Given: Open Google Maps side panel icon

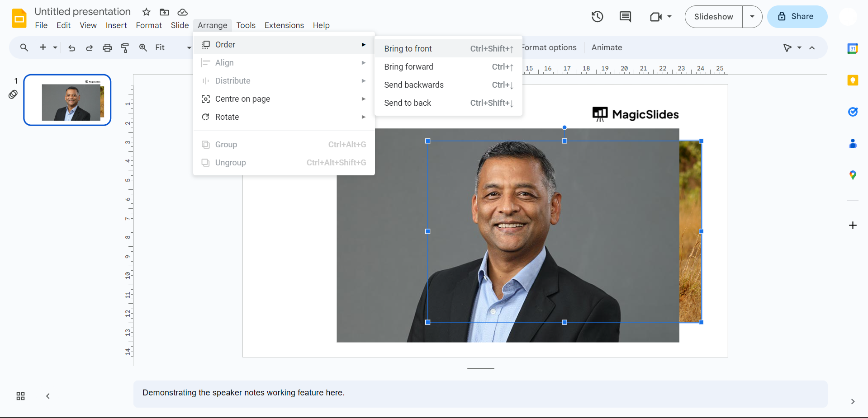Looking at the screenshot, I should pyautogui.click(x=853, y=175).
